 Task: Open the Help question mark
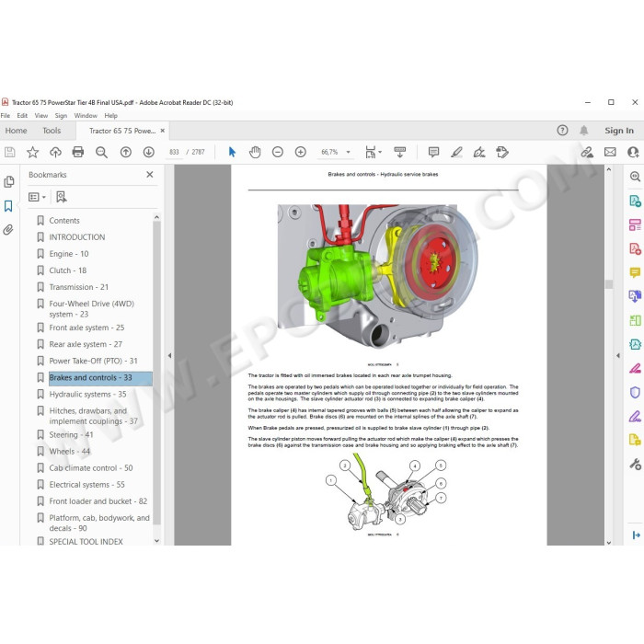(x=562, y=131)
